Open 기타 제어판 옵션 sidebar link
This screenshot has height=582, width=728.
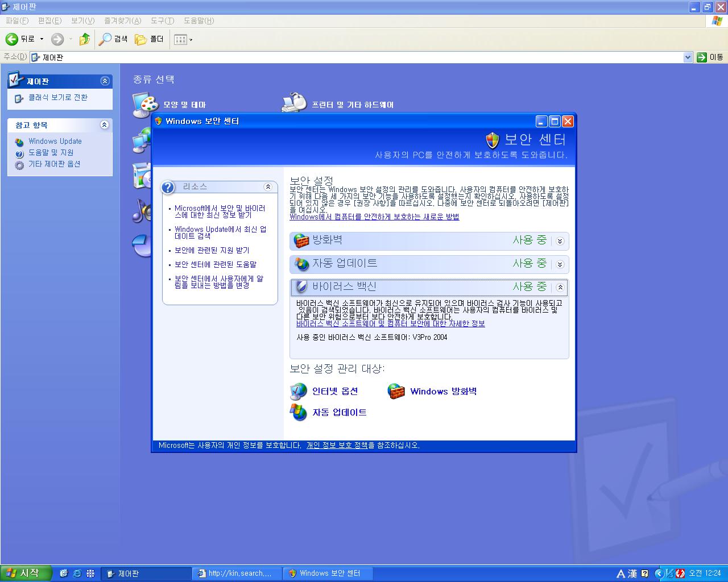pyautogui.click(x=55, y=164)
